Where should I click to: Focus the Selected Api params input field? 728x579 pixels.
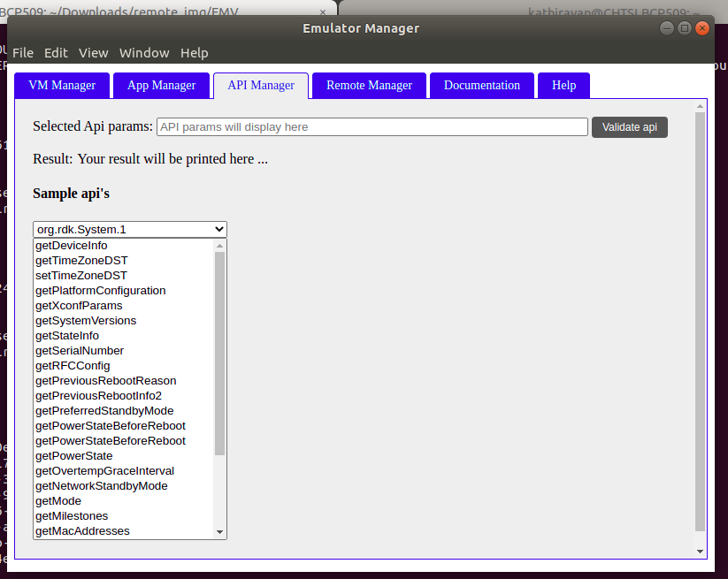372,127
